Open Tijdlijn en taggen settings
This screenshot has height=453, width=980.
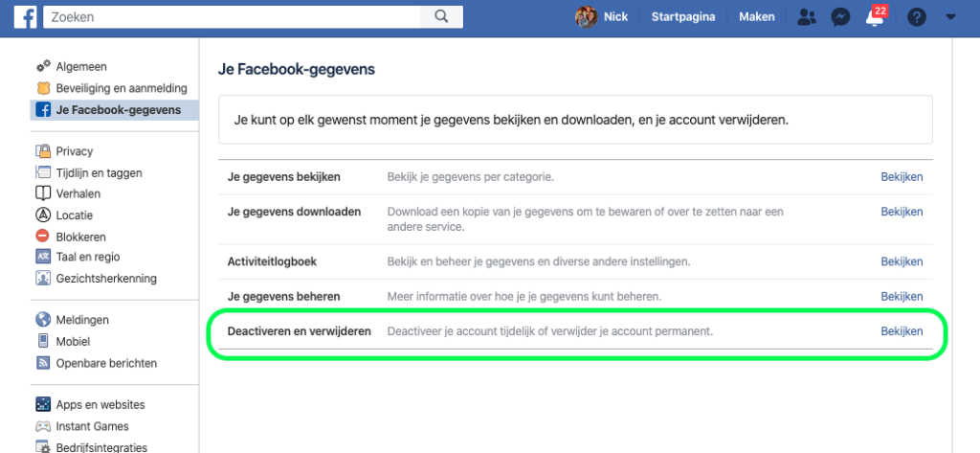pos(99,172)
